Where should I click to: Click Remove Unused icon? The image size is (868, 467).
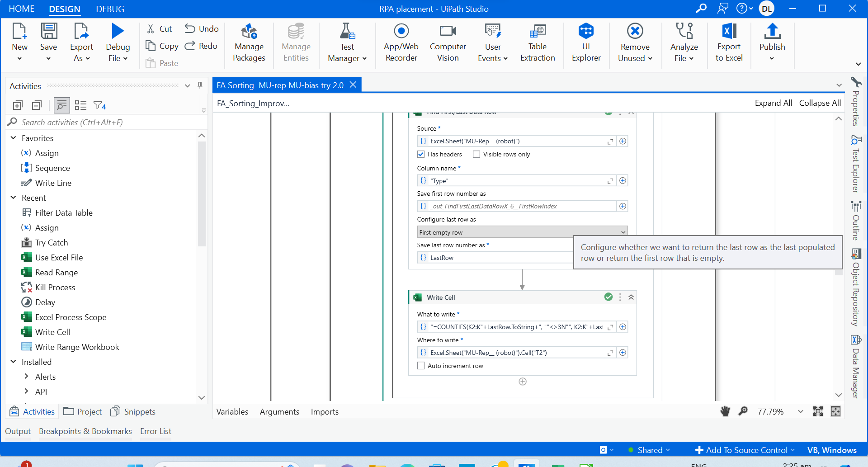(635, 31)
